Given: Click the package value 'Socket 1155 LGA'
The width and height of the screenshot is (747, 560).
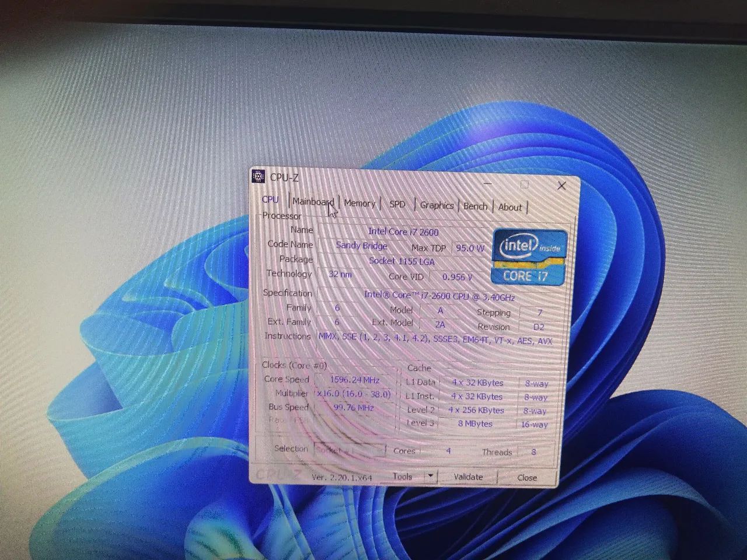Looking at the screenshot, I should tap(403, 261).
